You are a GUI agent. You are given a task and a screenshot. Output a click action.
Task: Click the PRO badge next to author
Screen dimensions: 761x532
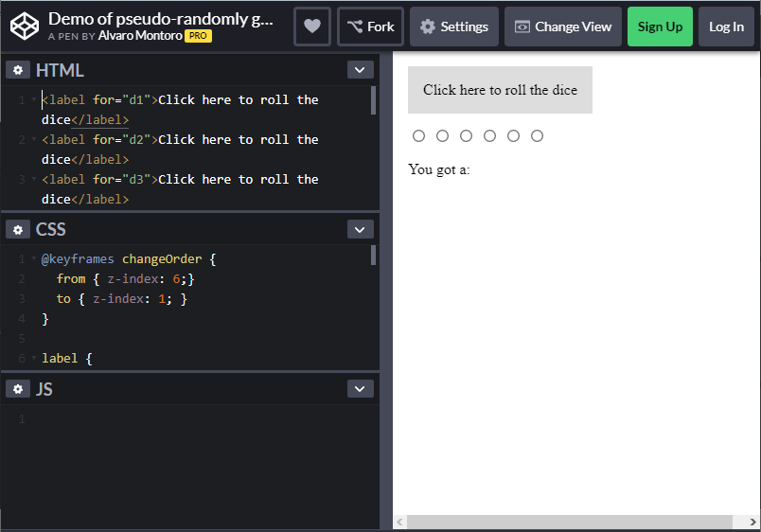(x=198, y=36)
